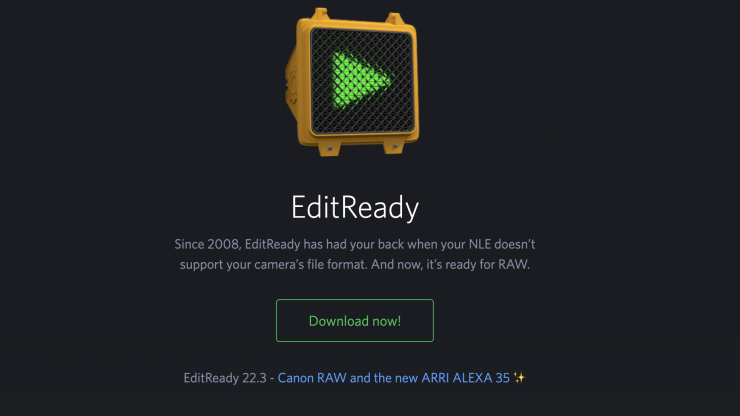Click the words Canon RAW in link
740x416 pixels.
point(312,378)
